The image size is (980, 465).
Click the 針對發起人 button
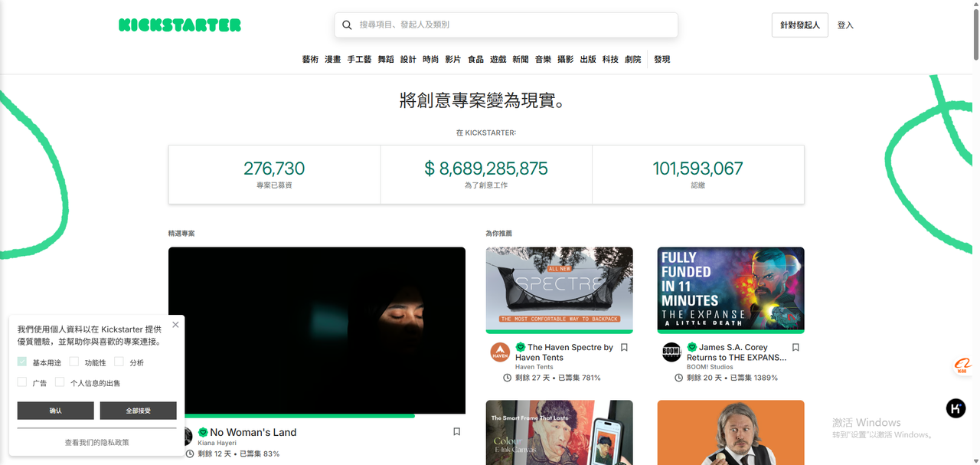[799, 25]
